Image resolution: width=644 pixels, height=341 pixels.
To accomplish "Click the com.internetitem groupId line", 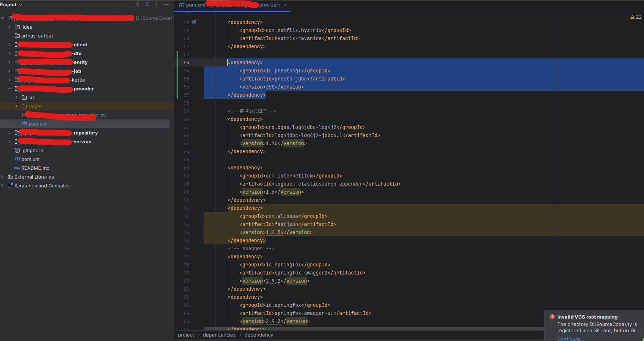I will [x=291, y=176].
